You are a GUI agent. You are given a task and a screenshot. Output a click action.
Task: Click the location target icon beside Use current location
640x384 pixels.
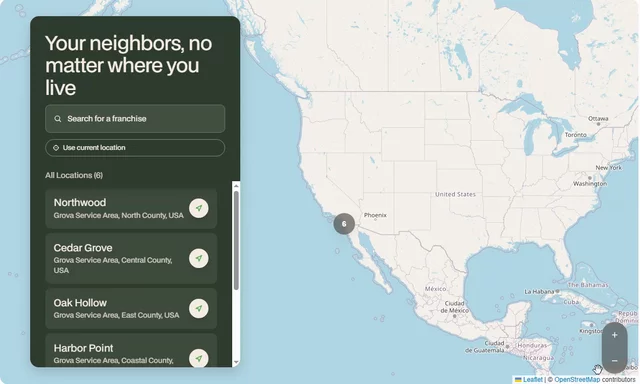click(56, 148)
